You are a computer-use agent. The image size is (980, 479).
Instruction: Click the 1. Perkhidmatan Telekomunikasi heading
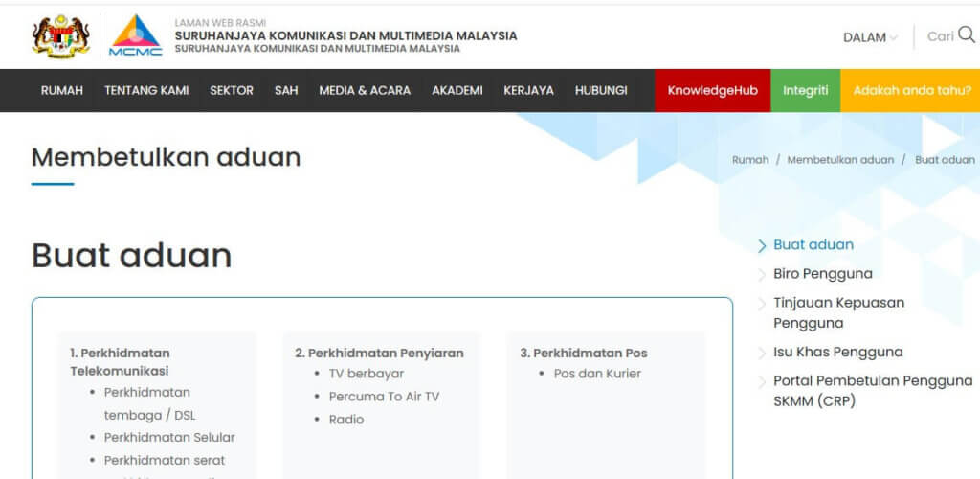[x=120, y=362]
